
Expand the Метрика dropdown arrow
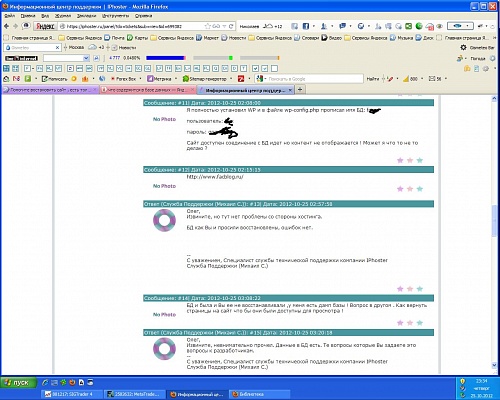tap(176, 79)
